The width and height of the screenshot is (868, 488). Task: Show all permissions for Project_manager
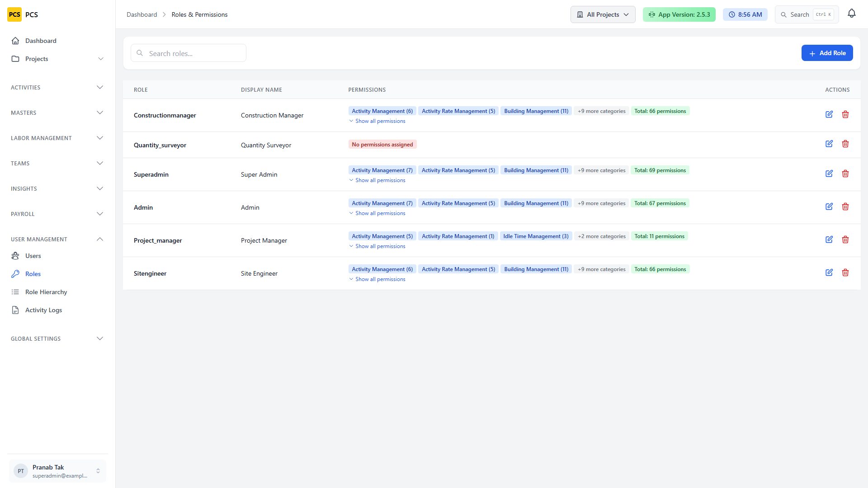pos(377,246)
